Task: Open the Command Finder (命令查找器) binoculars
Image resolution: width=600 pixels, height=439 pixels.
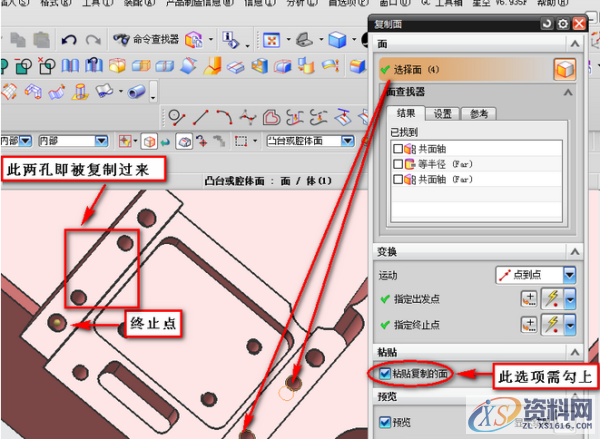Action: point(121,39)
